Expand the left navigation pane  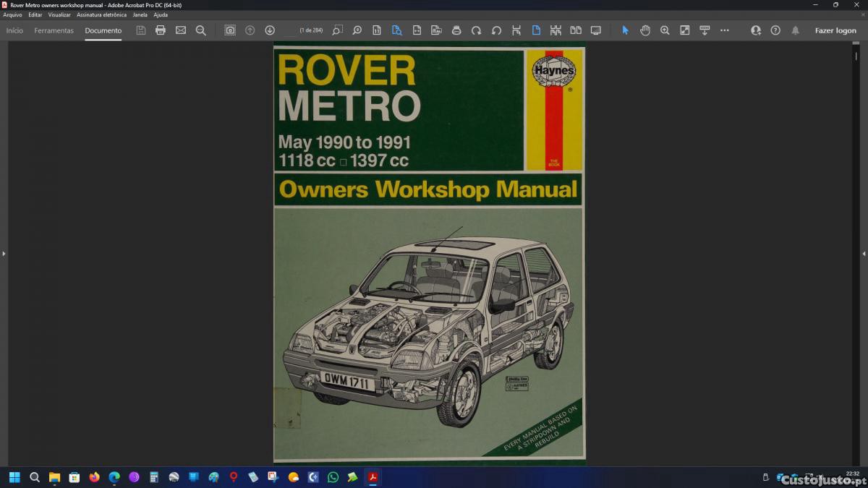click(x=4, y=254)
